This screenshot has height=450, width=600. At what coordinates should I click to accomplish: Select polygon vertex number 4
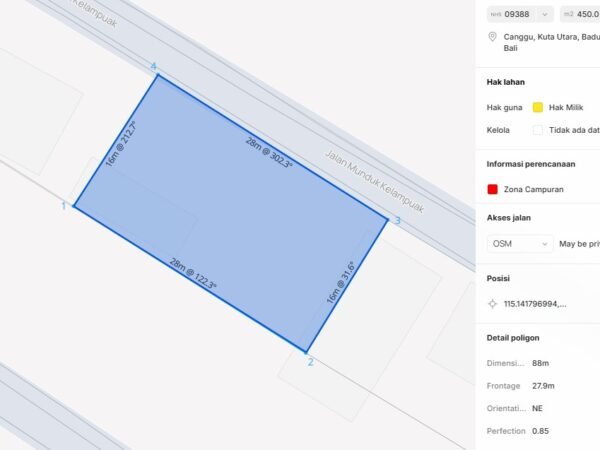(x=157, y=75)
